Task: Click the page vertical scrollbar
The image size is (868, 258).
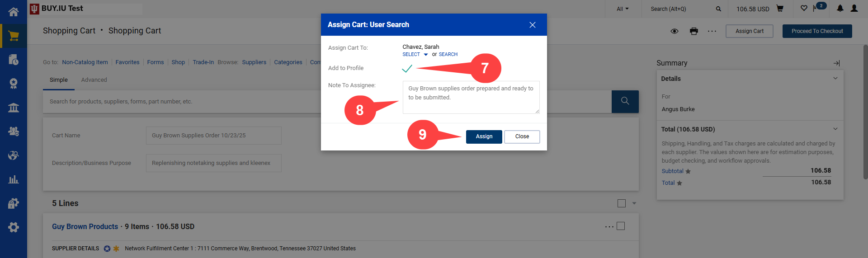Action: click(x=865, y=113)
